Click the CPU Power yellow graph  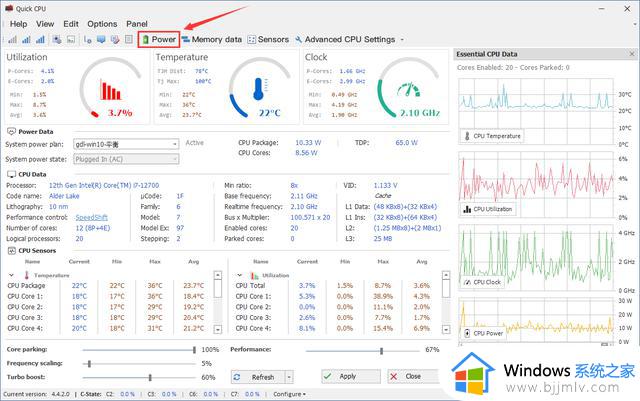[x=536, y=321]
